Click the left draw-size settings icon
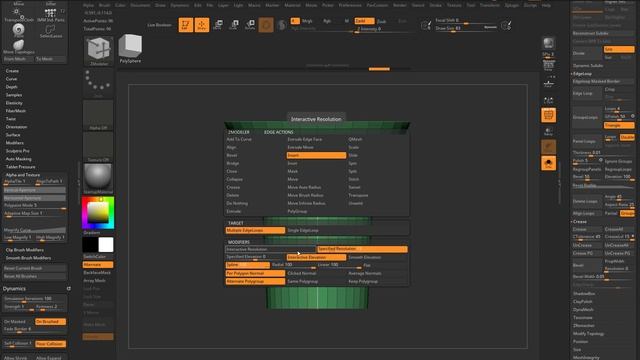640x360 pixels. pos(426,26)
